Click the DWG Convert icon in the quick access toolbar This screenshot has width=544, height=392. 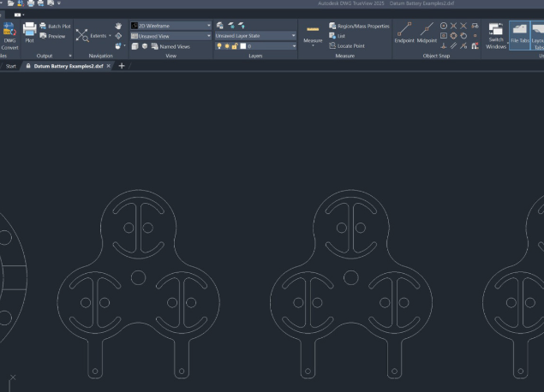(x=21, y=3)
